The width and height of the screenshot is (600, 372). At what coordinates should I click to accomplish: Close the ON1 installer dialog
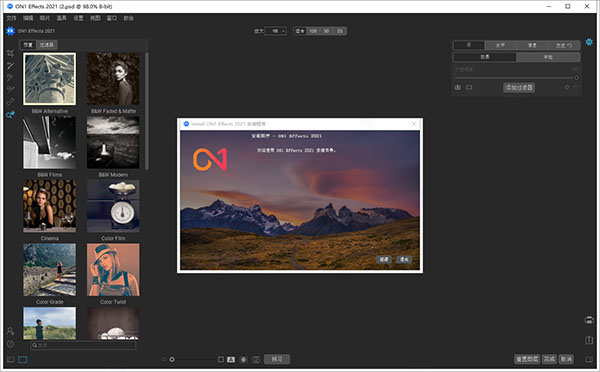[414, 124]
